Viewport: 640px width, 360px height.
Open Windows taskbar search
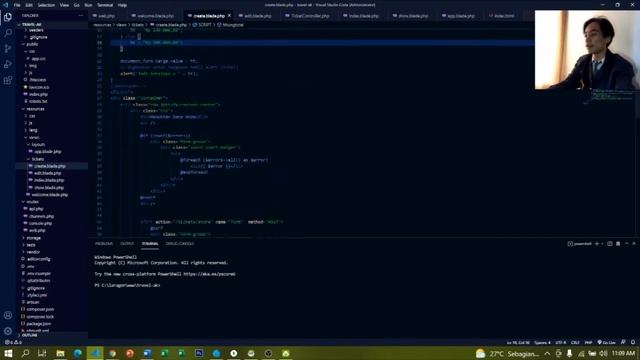25,353
